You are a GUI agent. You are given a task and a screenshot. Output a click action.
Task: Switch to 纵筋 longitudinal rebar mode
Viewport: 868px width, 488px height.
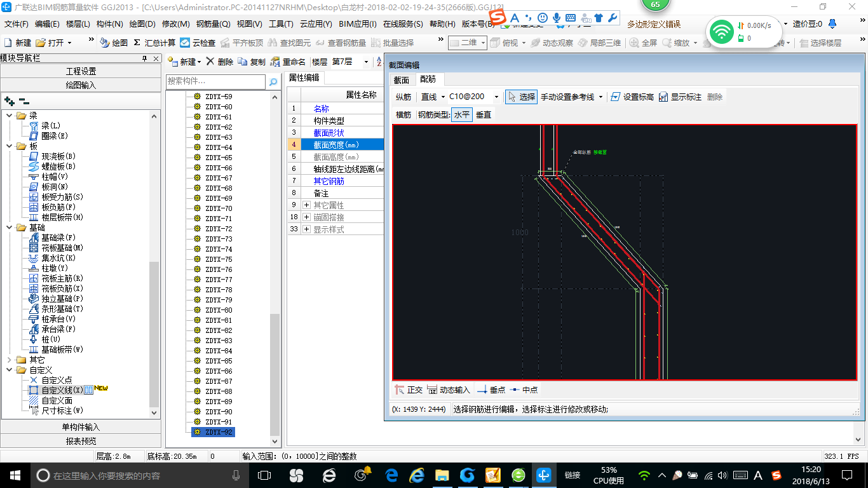click(403, 97)
